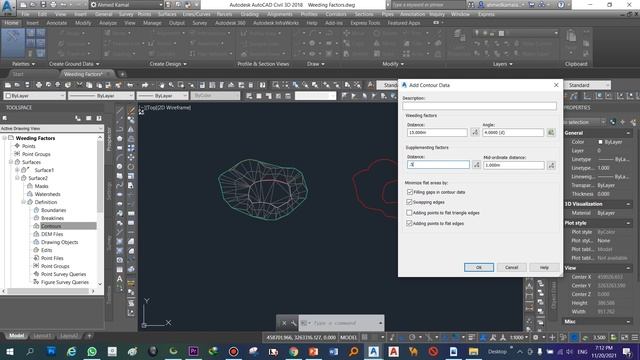Uncheck Filling gaps in contour data
The height and width of the screenshot is (360, 640).
tap(410, 192)
